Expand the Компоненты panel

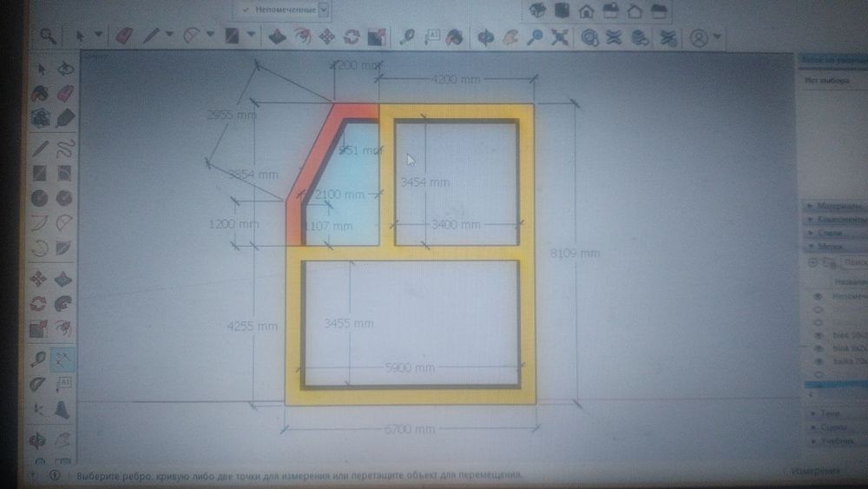(835, 219)
